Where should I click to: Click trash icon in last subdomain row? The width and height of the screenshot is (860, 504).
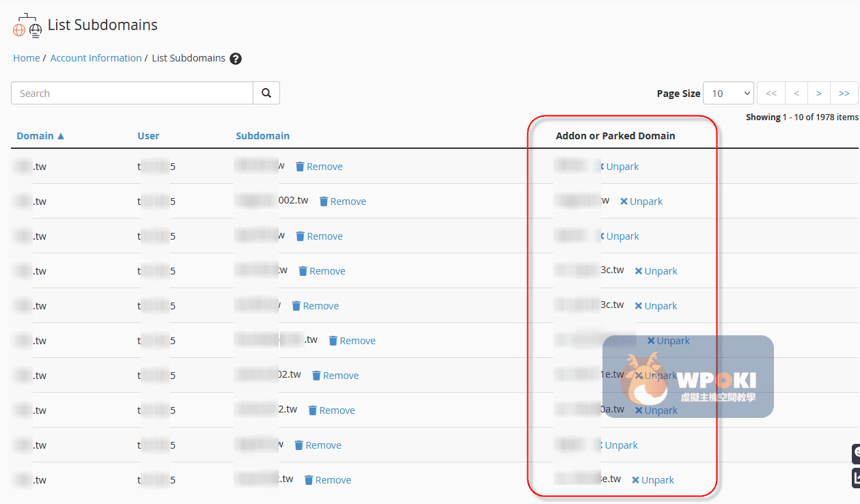[x=309, y=480]
